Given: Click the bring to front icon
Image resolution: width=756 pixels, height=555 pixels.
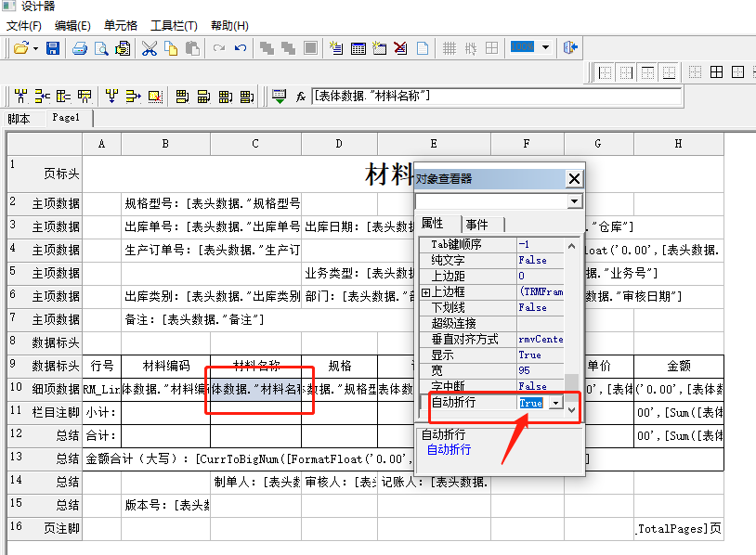Looking at the screenshot, I should click(x=267, y=47).
